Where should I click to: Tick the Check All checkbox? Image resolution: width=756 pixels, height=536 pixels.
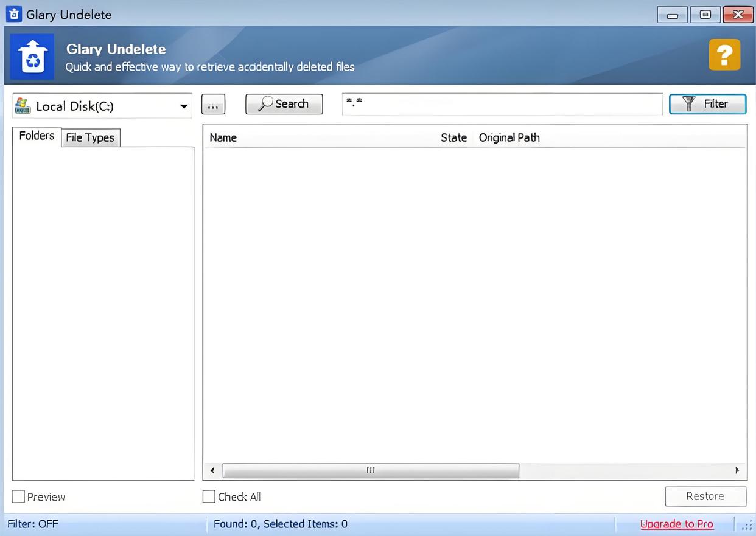coord(209,497)
